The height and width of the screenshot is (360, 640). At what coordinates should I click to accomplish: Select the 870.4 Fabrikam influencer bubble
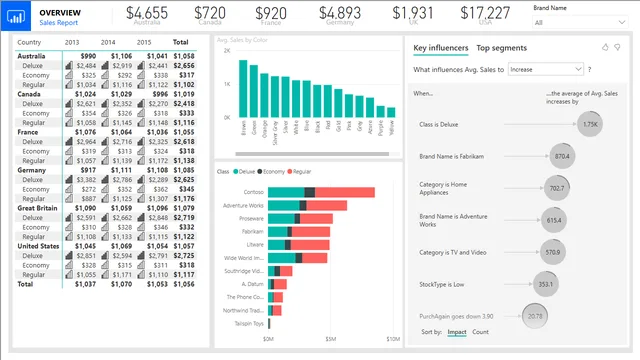[x=562, y=156]
